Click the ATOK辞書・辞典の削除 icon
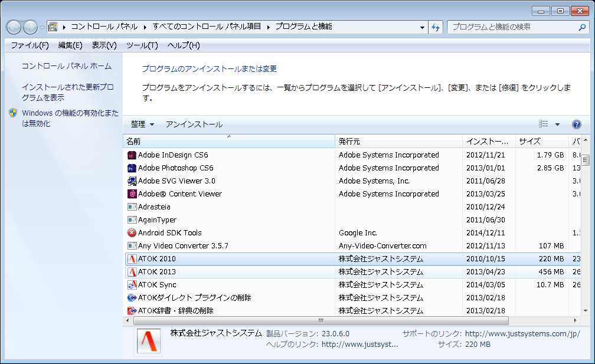595x364 pixels. point(132,310)
